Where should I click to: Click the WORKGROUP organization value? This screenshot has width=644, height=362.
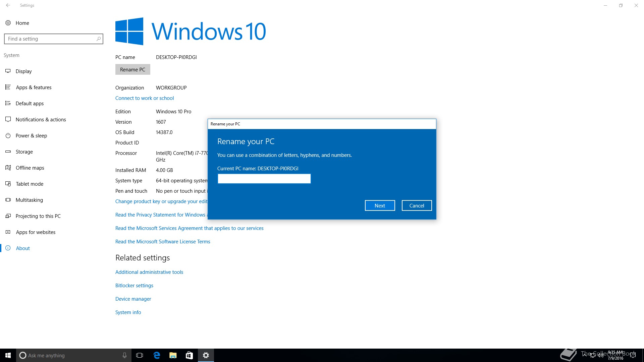click(x=171, y=87)
